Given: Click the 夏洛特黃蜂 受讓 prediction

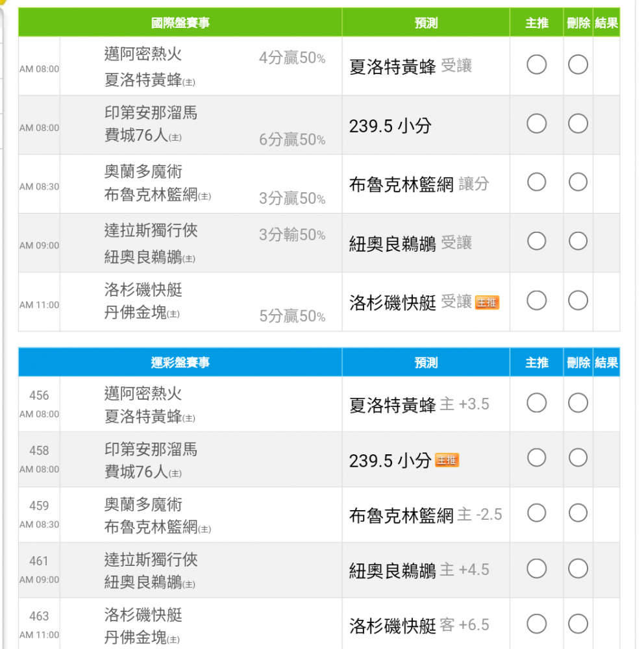Looking at the screenshot, I should point(410,66).
